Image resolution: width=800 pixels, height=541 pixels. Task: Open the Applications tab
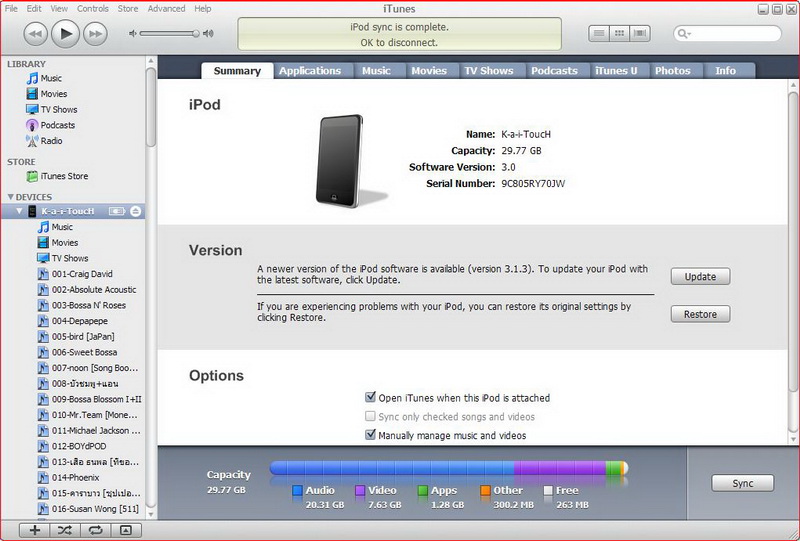310,71
